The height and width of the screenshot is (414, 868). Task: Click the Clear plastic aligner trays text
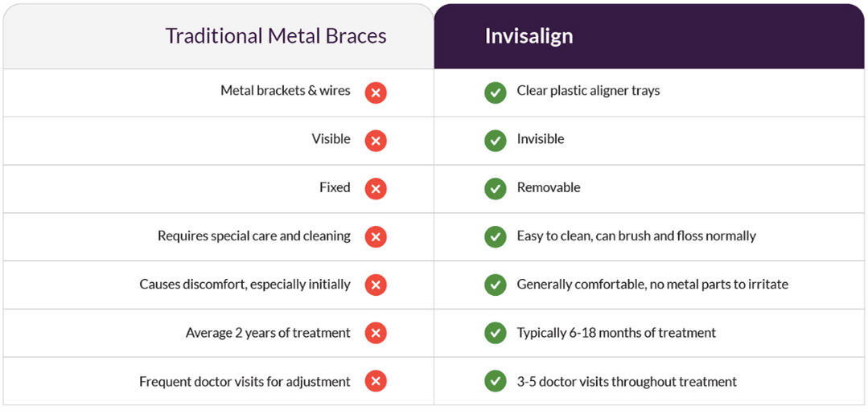click(588, 91)
